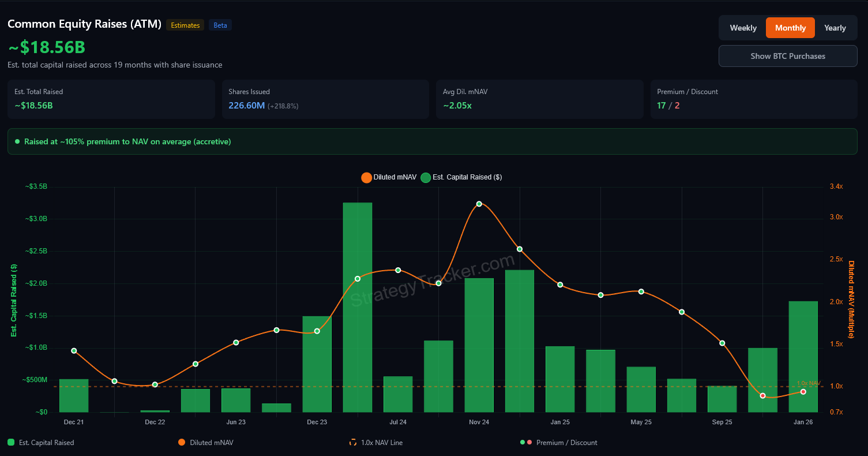Click the tallest green bar in the chart

(358, 306)
